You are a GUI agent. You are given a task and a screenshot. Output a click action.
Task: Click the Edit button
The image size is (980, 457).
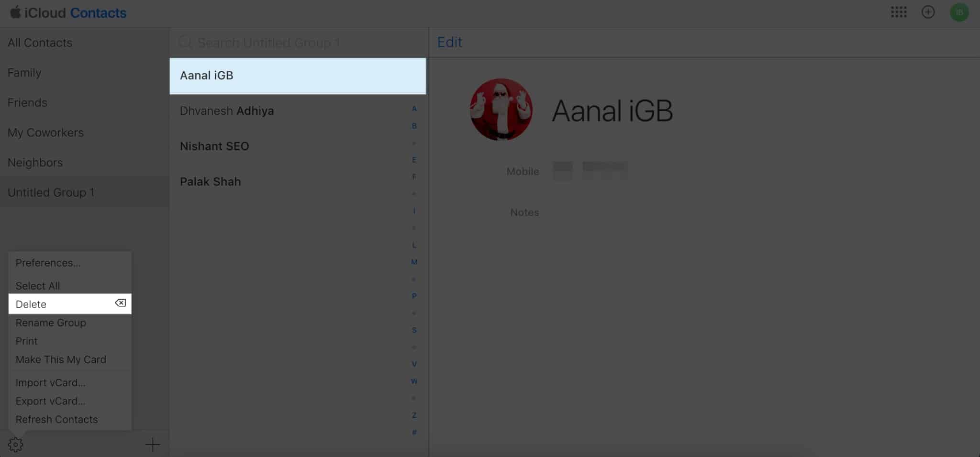coord(449,42)
